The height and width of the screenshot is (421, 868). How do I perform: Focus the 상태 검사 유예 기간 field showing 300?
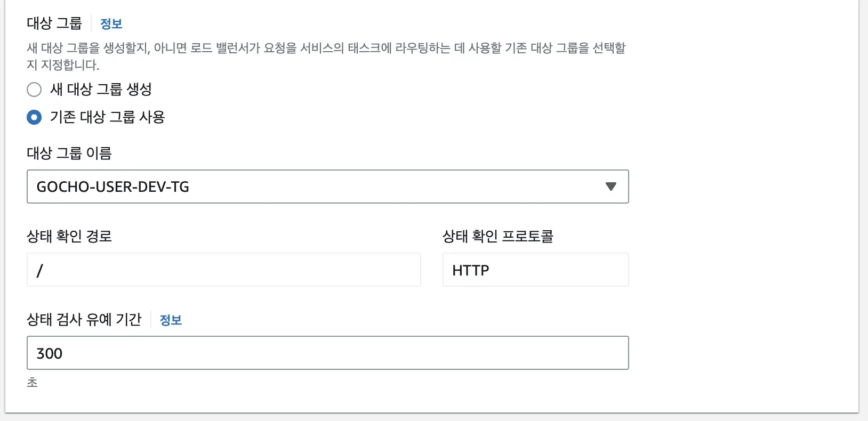coord(327,353)
